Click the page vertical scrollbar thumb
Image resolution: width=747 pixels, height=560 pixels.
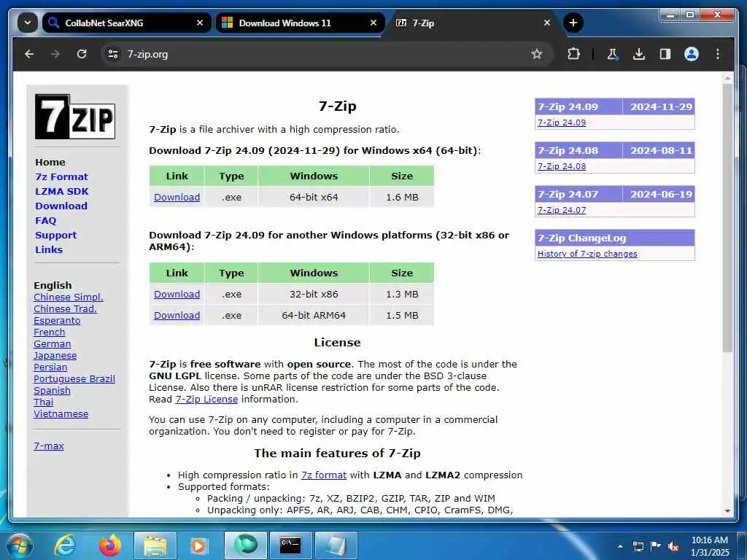727,218
